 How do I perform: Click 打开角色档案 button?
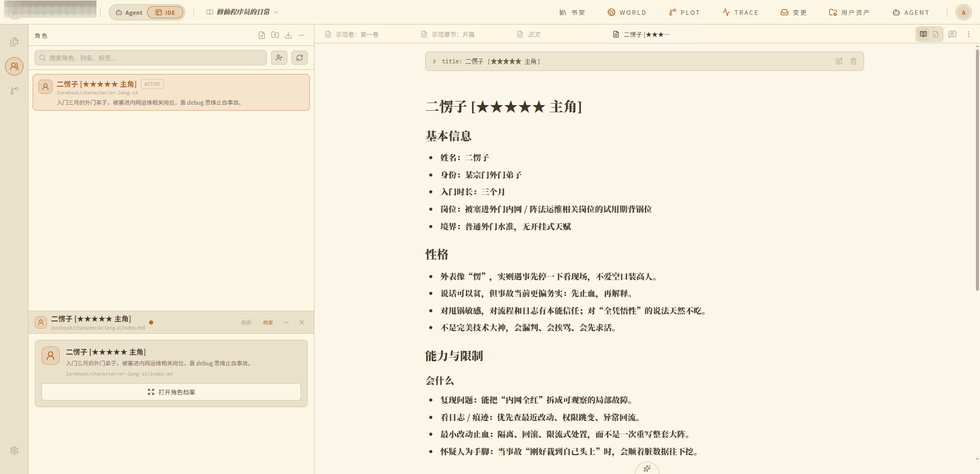171,392
